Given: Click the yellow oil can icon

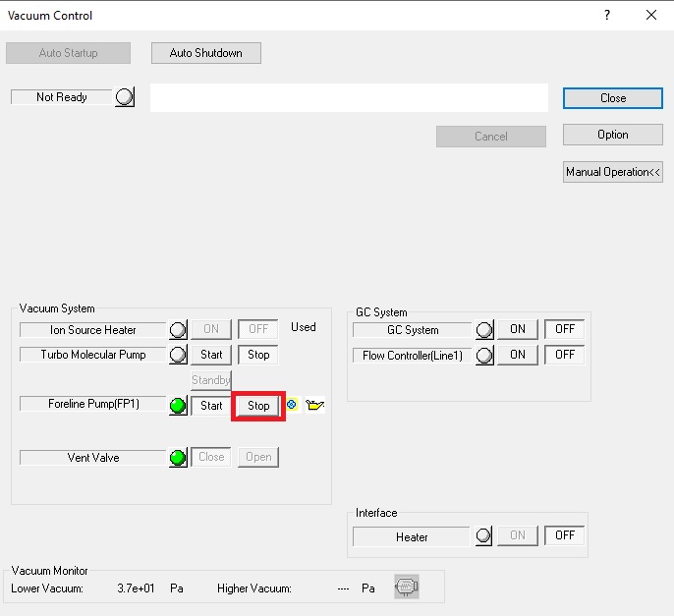Looking at the screenshot, I should (314, 405).
